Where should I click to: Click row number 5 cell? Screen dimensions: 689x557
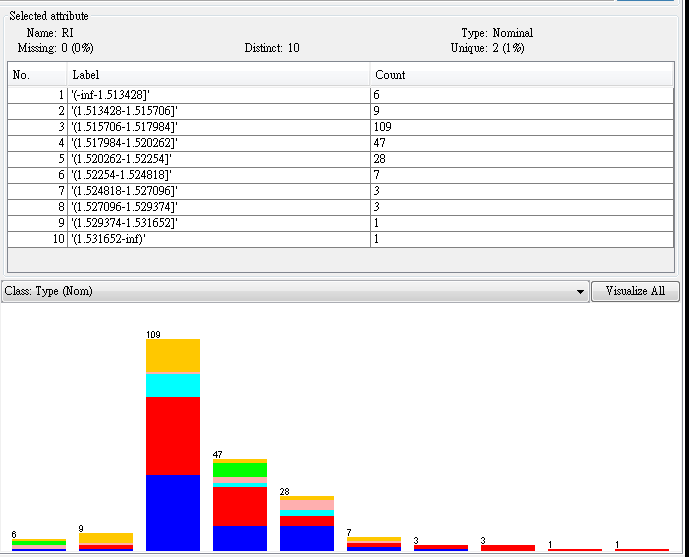point(37,159)
